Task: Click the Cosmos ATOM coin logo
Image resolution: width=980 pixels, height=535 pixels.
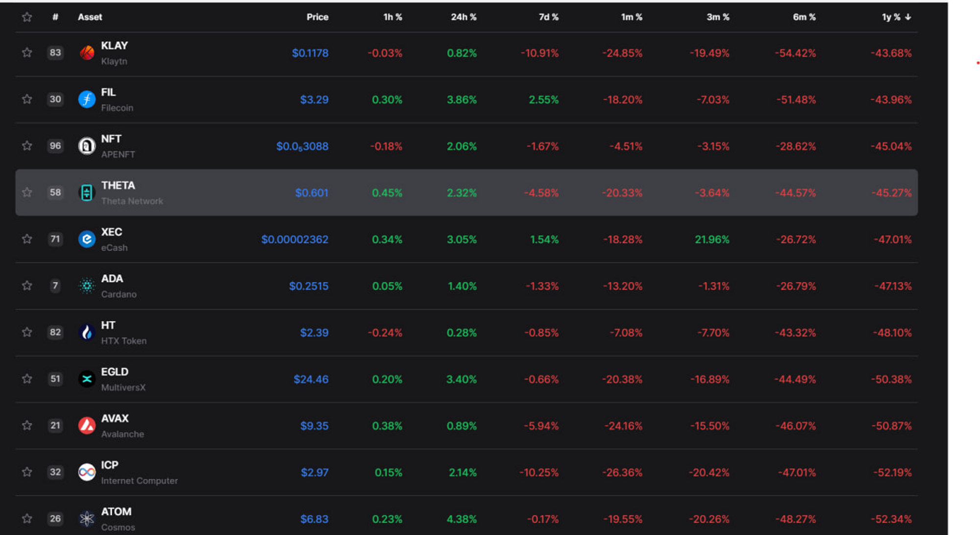Action: pyautogui.click(x=87, y=518)
